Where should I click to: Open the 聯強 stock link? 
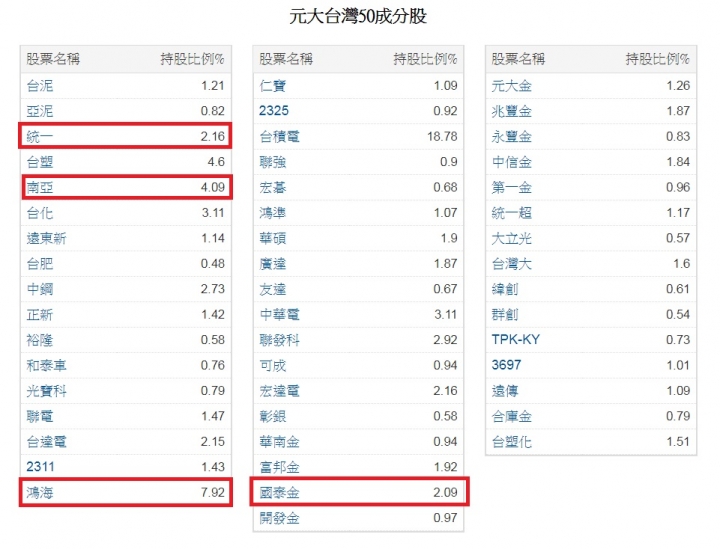click(273, 162)
